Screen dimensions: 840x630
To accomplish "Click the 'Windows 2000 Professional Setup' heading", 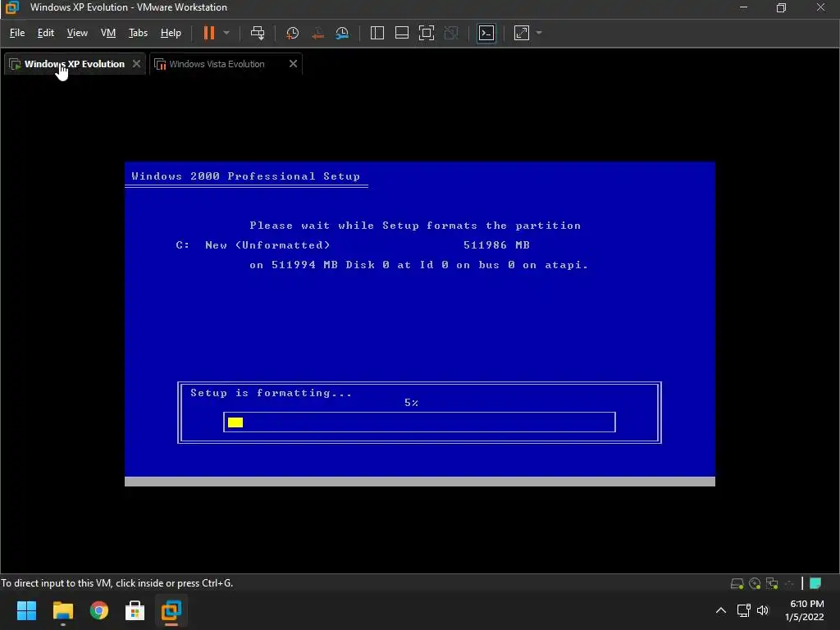I will [246, 176].
